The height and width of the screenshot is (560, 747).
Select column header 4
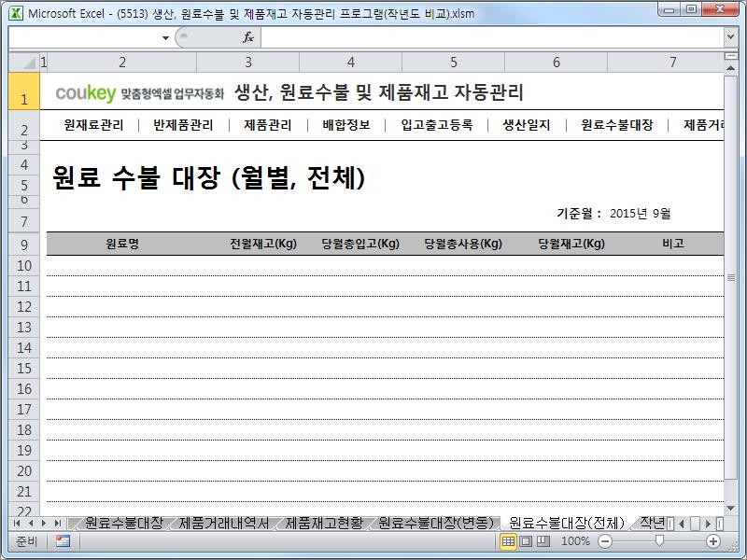coord(351,62)
